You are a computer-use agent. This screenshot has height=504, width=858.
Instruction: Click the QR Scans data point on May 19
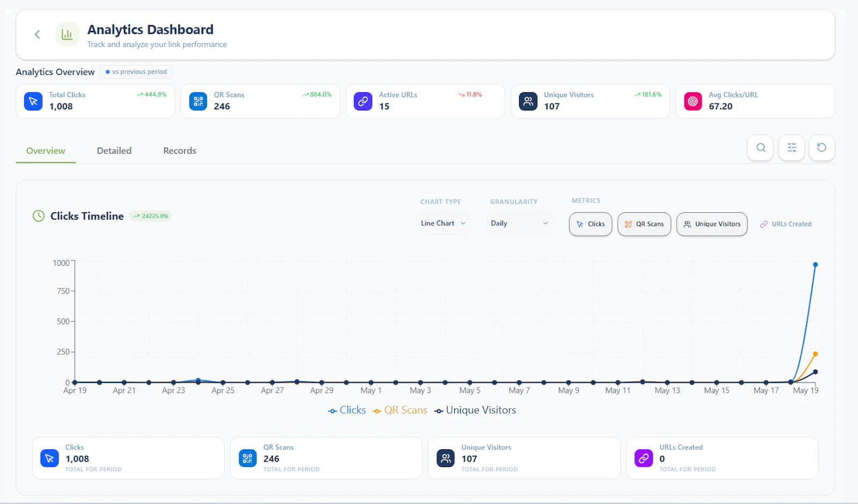(x=815, y=354)
